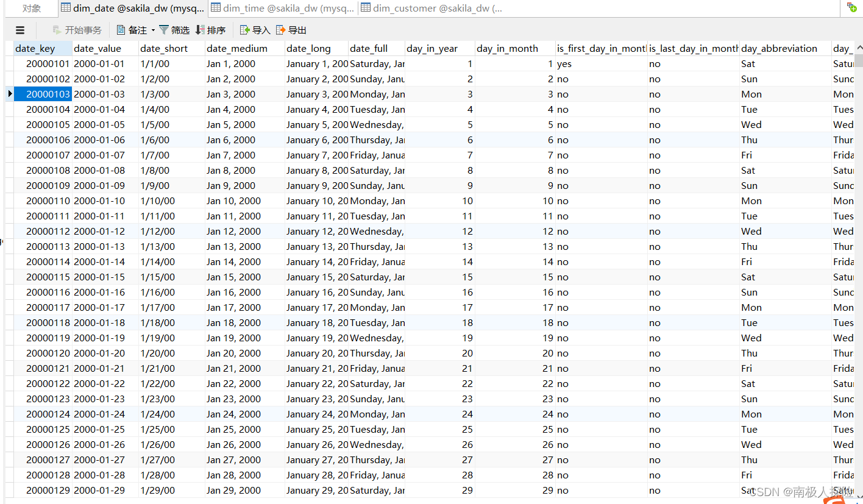This screenshot has width=863, height=504.
Task: Click the 导出 export button
Action: tap(291, 30)
